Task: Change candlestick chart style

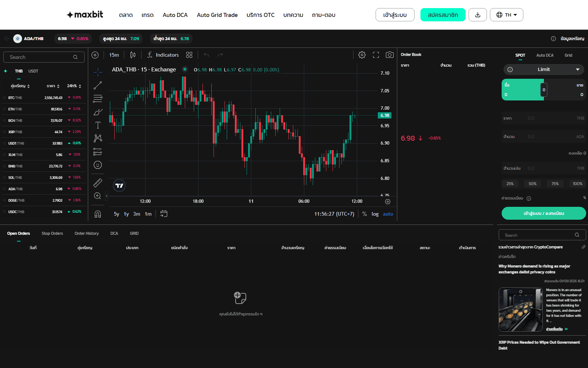Action: tap(133, 55)
